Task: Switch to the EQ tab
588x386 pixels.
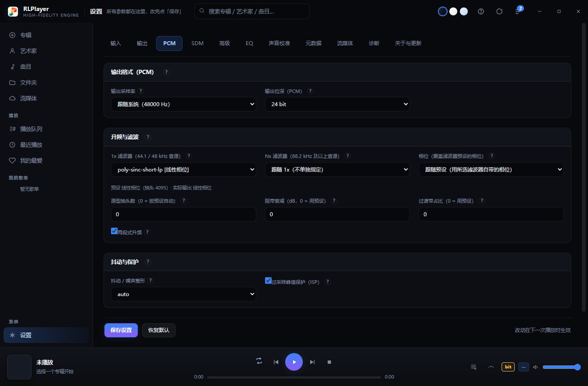Action: pos(249,43)
